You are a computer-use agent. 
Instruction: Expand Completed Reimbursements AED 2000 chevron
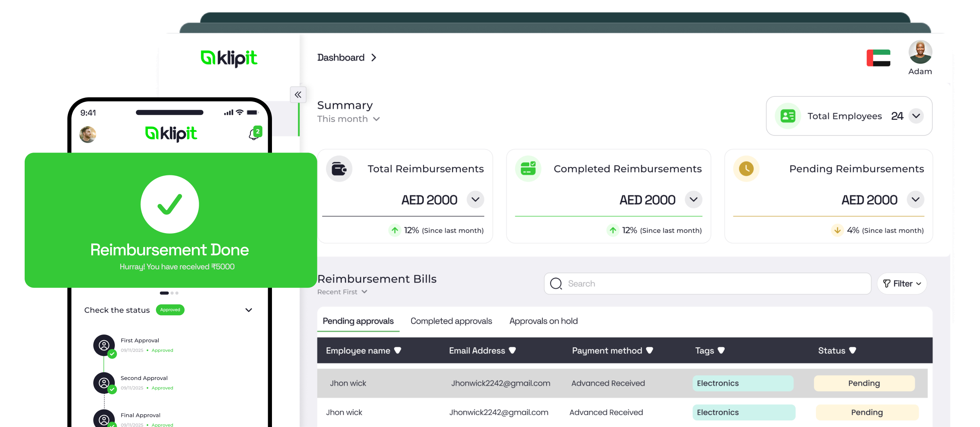click(x=693, y=200)
